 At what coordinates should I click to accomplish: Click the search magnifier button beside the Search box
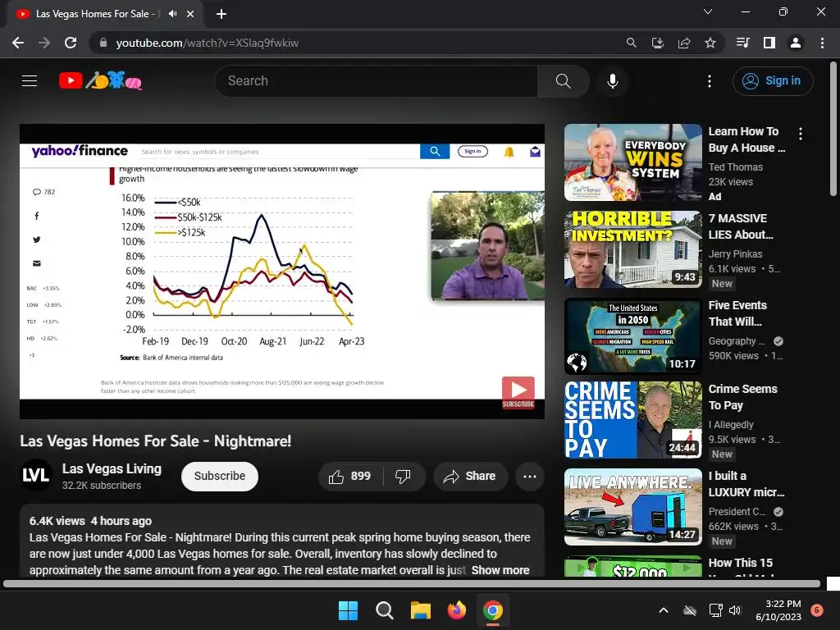point(563,81)
